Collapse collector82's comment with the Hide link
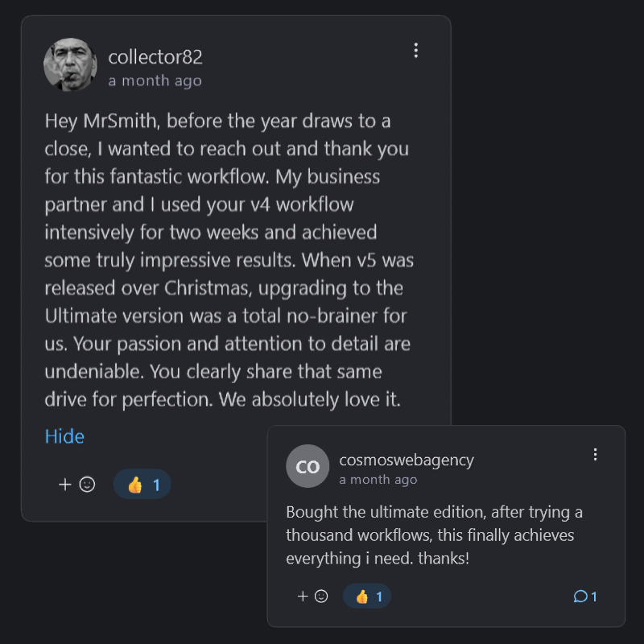This screenshot has height=644, width=644. (64, 436)
